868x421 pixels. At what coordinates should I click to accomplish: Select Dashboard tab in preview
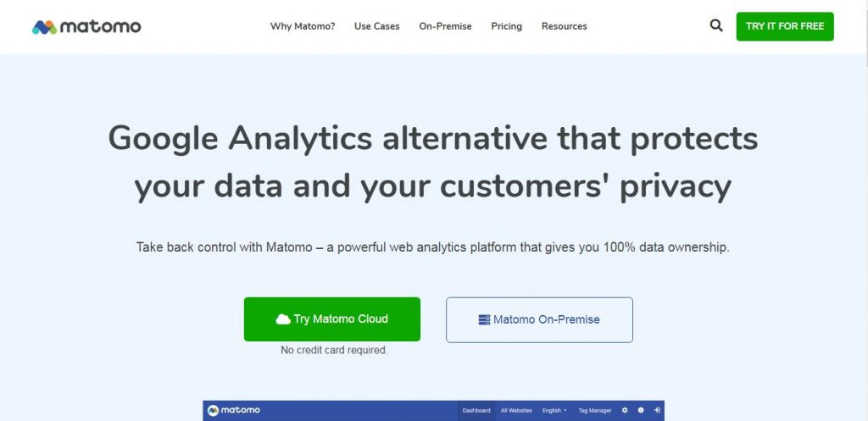pos(476,411)
